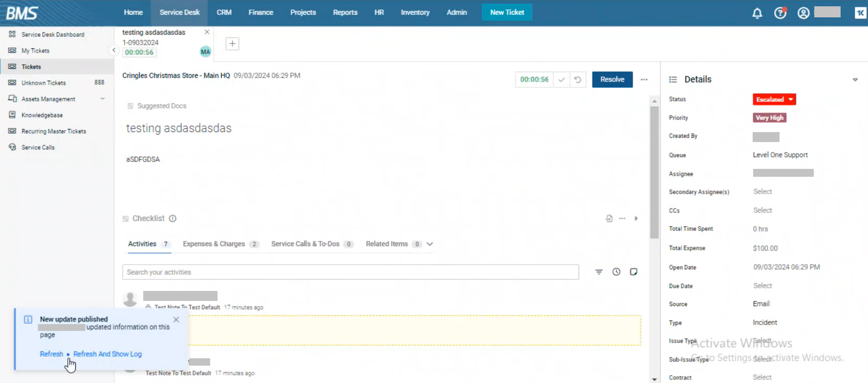Toggle the Checklist section

click(148, 218)
